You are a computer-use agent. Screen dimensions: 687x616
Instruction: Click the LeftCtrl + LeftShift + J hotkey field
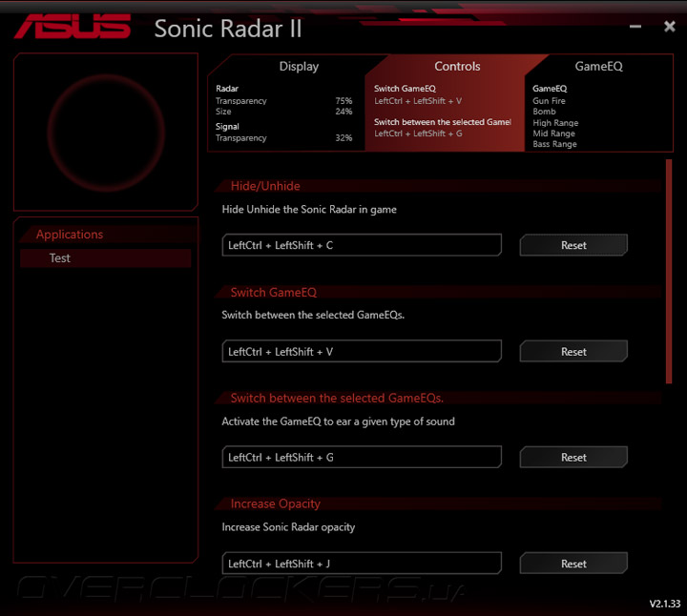pyautogui.click(x=362, y=564)
